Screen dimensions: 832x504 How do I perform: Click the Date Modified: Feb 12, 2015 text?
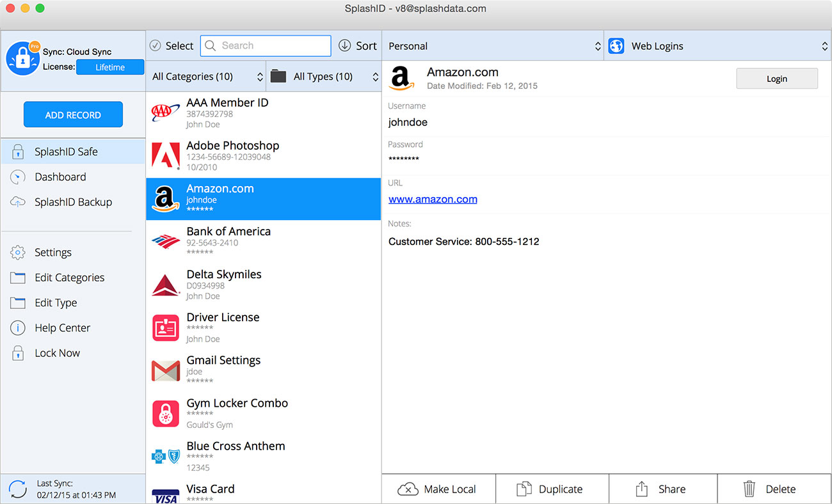click(482, 86)
